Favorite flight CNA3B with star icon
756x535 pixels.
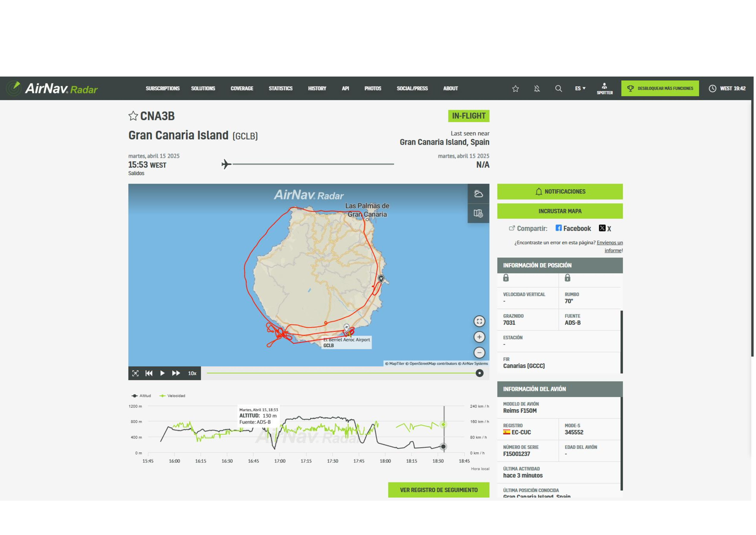point(133,116)
